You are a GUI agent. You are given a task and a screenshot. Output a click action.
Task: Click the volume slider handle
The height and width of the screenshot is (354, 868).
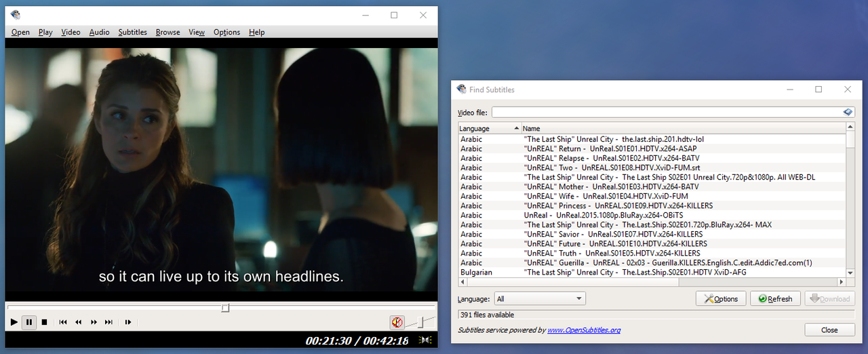click(x=420, y=322)
